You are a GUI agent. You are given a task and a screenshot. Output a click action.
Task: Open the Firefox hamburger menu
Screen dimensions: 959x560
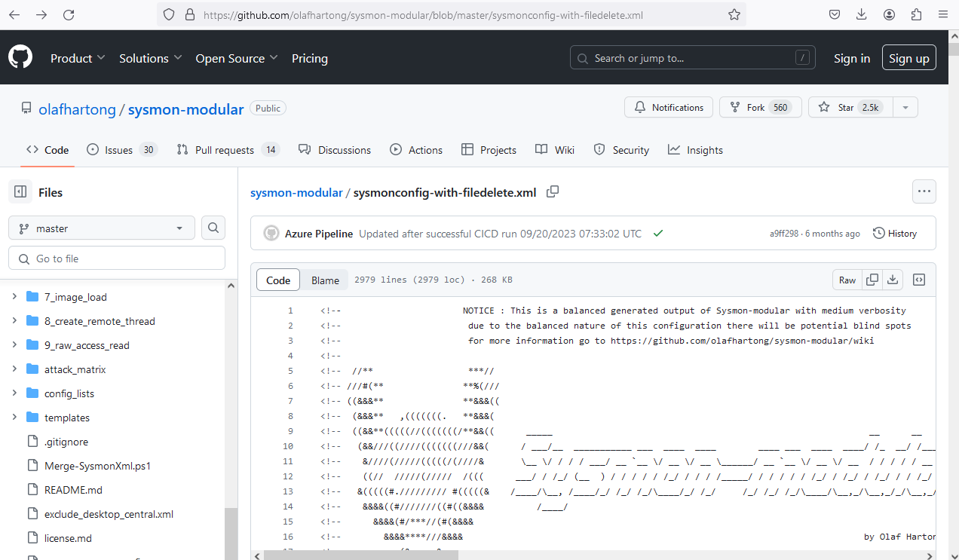point(943,14)
